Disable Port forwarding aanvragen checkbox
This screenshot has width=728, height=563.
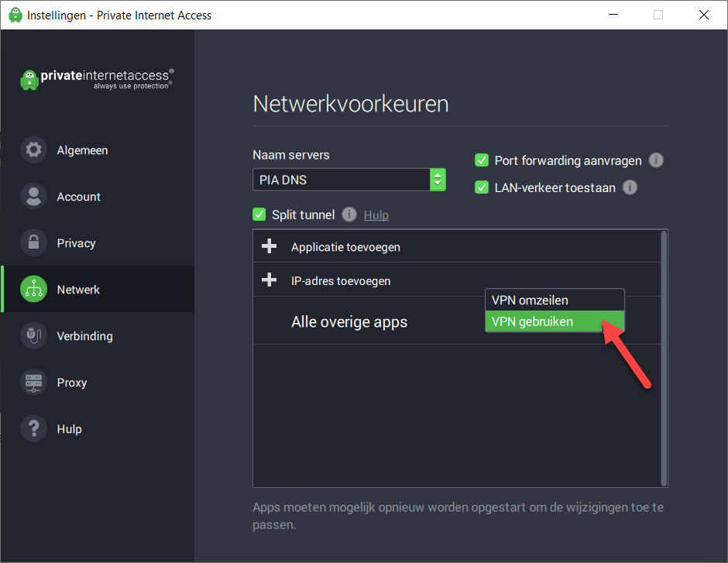(x=482, y=160)
